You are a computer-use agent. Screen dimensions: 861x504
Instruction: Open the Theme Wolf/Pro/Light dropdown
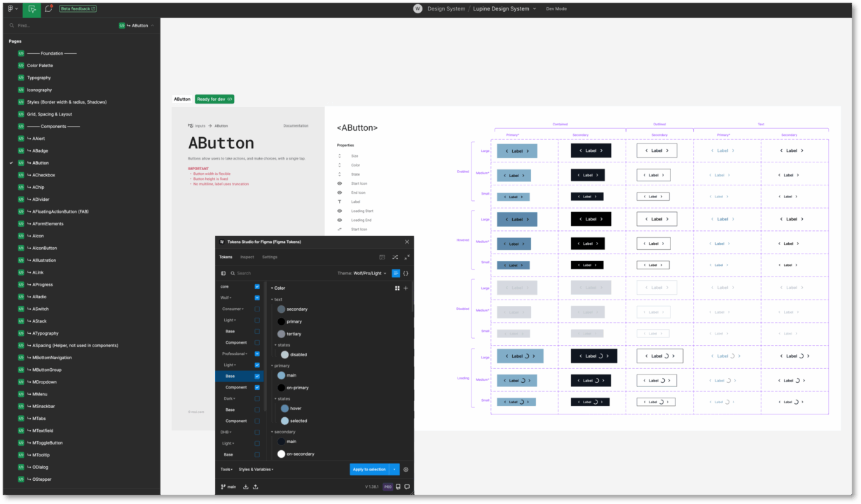point(361,273)
